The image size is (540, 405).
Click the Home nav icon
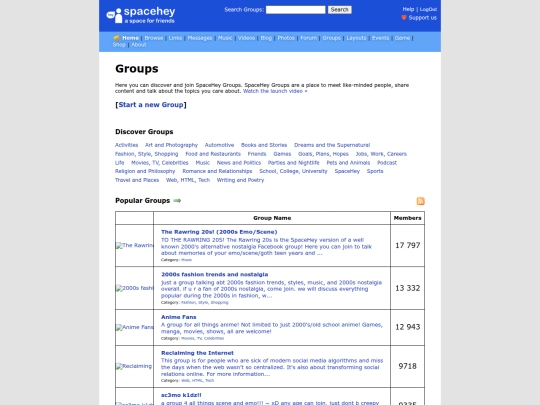pos(116,38)
